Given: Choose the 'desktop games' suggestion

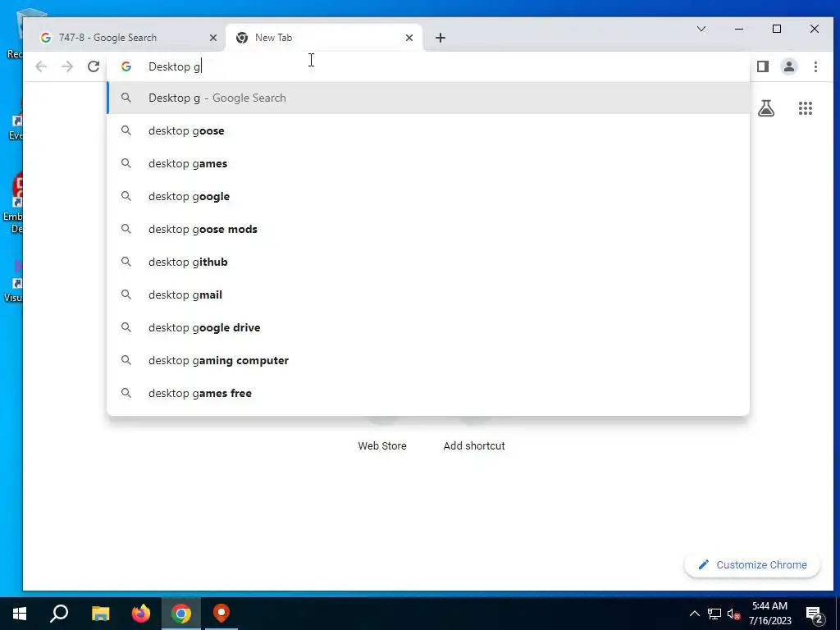Looking at the screenshot, I should tap(428, 163).
